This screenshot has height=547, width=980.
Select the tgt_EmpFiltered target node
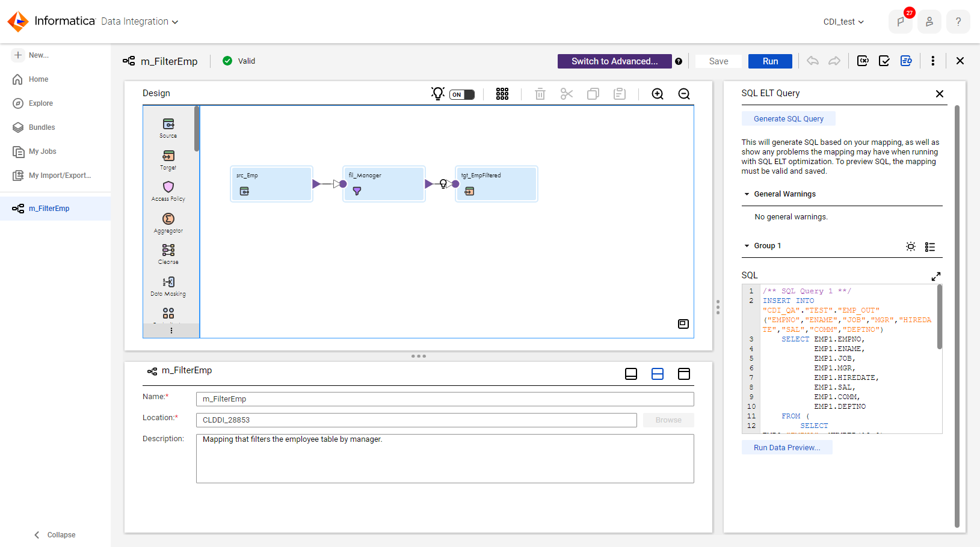496,184
